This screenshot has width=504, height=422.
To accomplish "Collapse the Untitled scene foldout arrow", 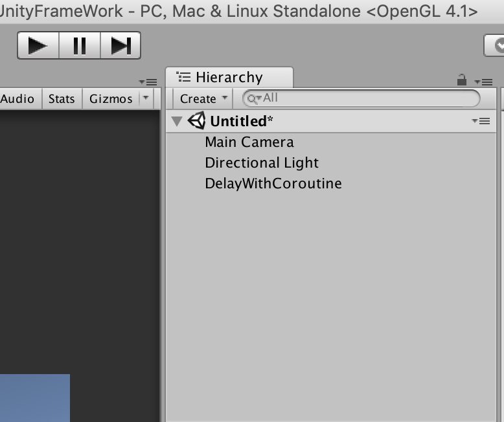I will [x=177, y=122].
